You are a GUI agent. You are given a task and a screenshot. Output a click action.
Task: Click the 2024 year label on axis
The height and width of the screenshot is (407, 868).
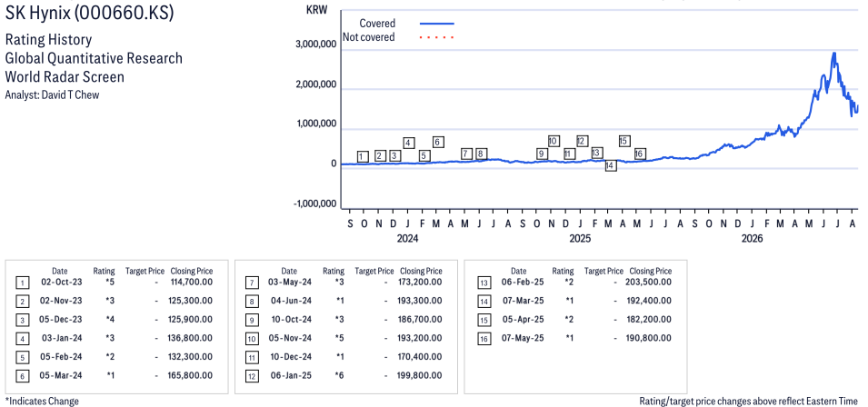tap(407, 238)
